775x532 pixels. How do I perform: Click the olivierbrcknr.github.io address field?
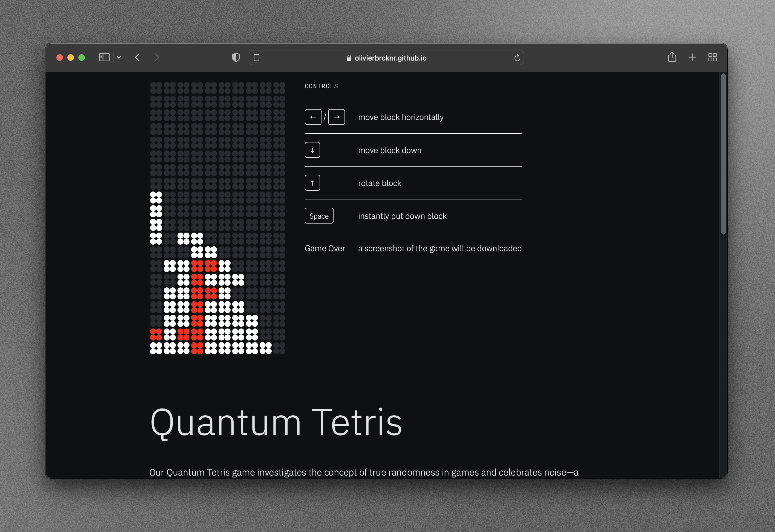386,58
